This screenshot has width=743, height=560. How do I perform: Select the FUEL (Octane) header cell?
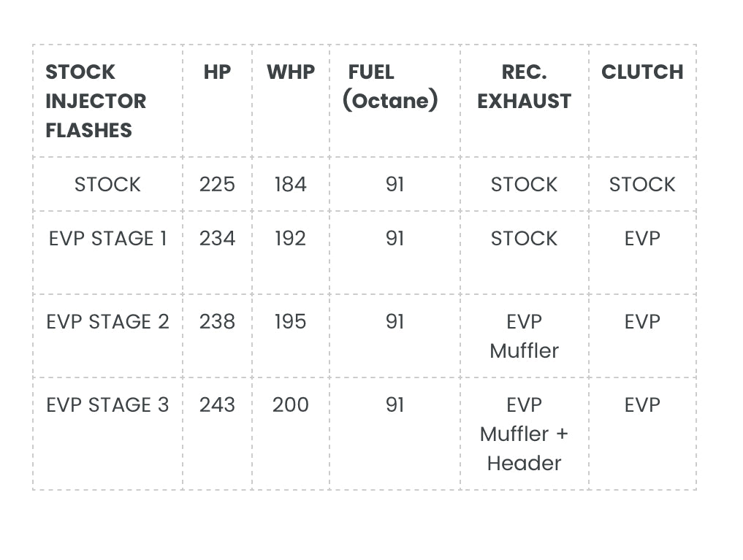(x=390, y=87)
